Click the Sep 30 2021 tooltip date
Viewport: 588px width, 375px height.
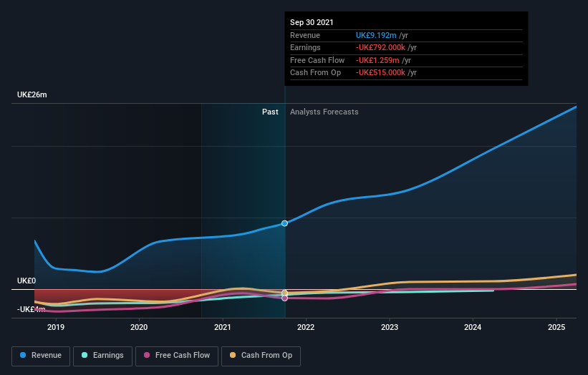(x=312, y=22)
